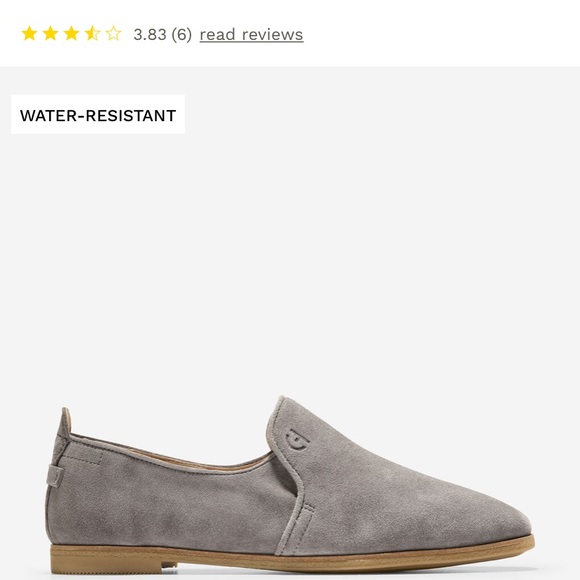The image size is (580, 580).
Task: Select the second gold rating star
Action: pyautogui.click(x=50, y=34)
